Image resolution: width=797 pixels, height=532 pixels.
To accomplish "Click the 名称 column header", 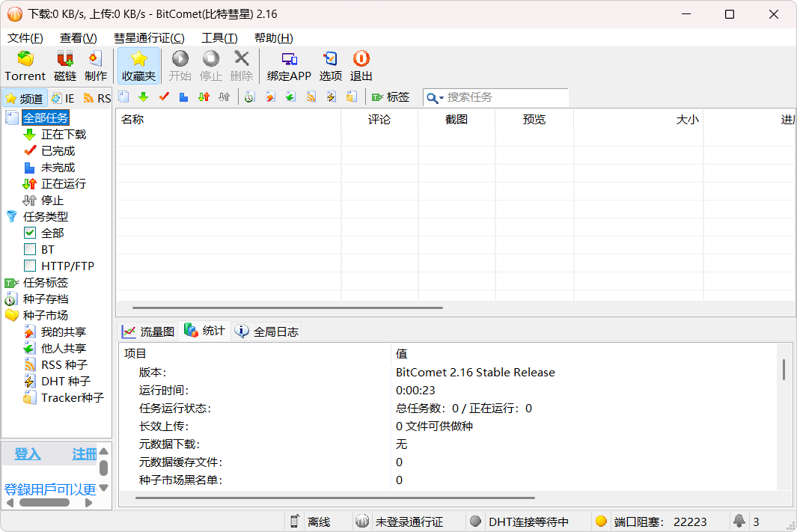I will click(228, 120).
